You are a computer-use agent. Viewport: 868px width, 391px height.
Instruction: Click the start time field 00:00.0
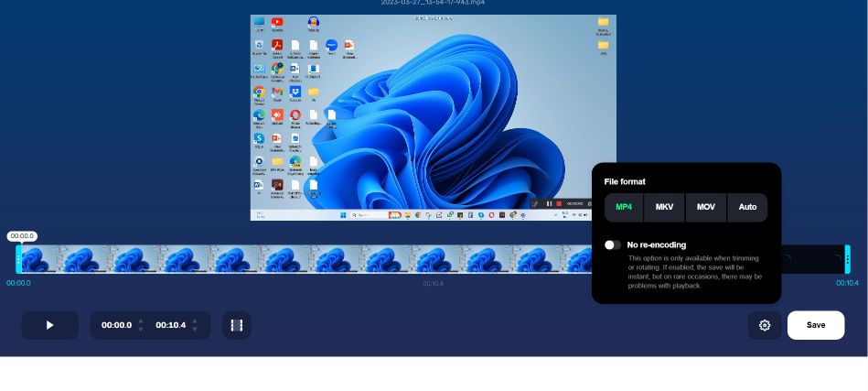click(x=116, y=325)
